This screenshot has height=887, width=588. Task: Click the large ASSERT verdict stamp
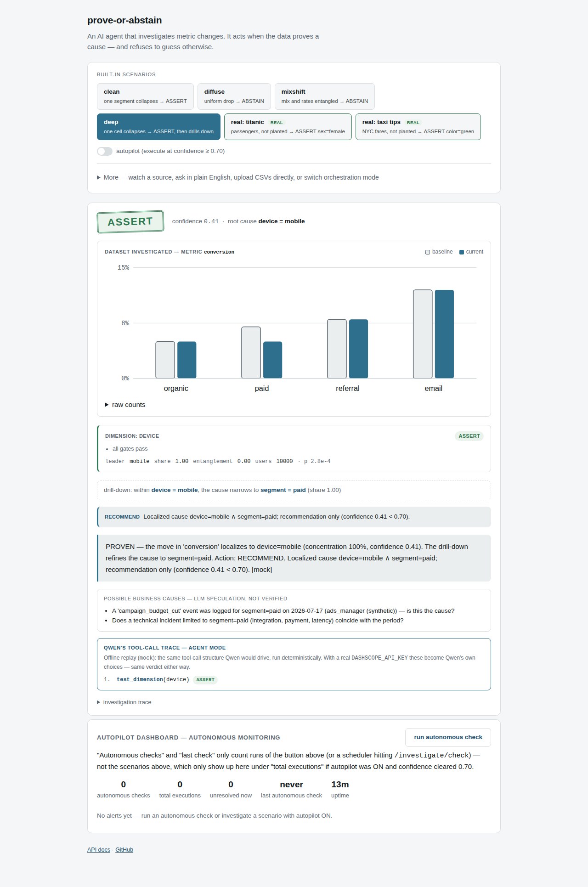(130, 222)
